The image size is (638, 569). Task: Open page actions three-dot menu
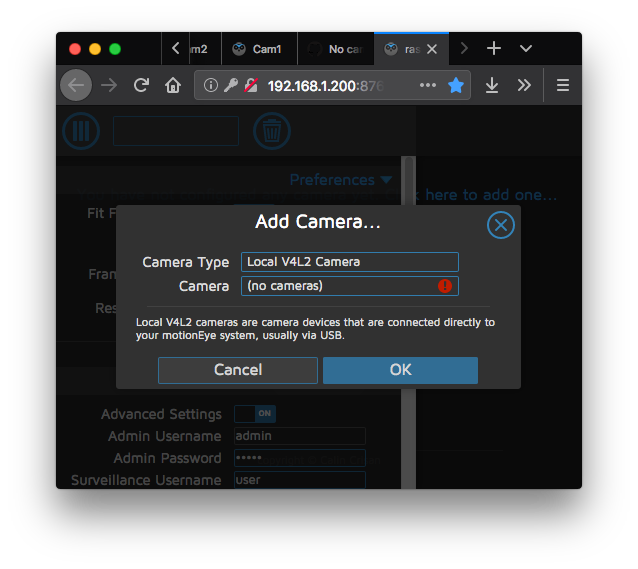click(x=428, y=85)
